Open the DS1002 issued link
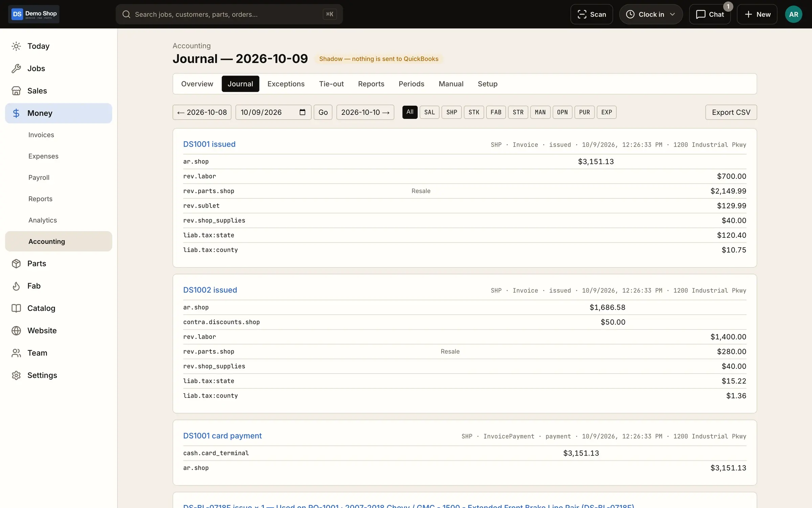Viewport: 812px width, 508px height. coord(210,290)
